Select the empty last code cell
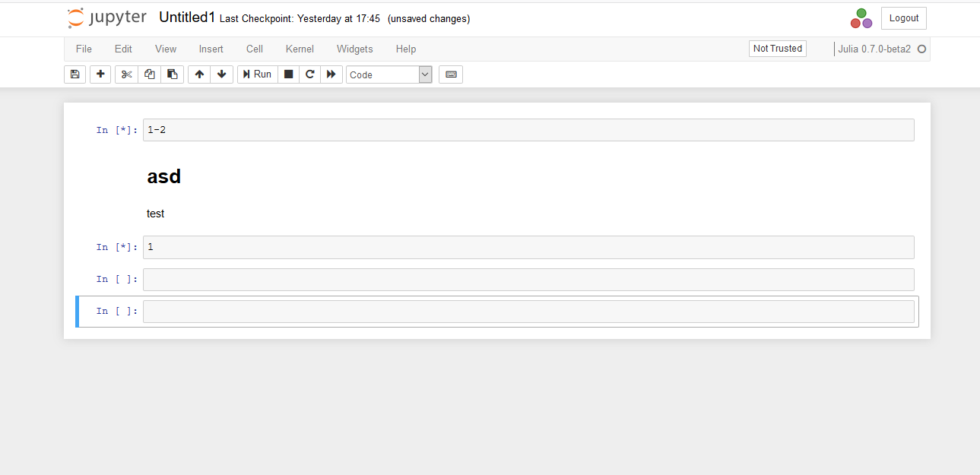 click(527, 311)
